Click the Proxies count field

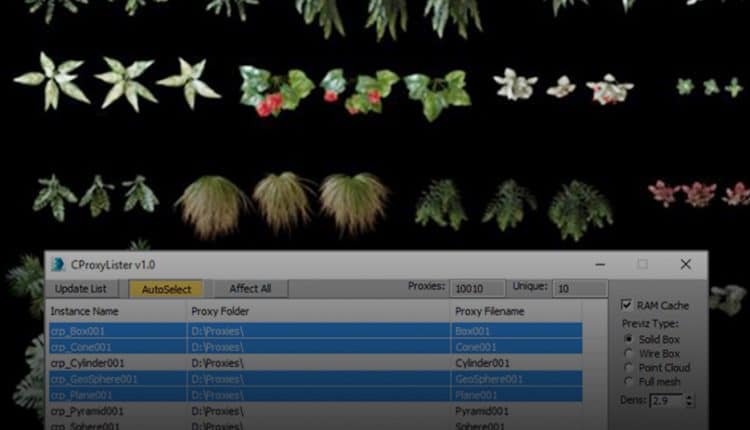[x=477, y=289]
